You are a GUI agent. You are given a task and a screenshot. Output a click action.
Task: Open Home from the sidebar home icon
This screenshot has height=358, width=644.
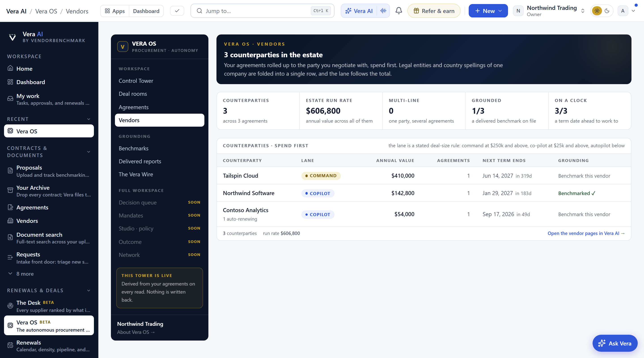(x=10, y=68)
